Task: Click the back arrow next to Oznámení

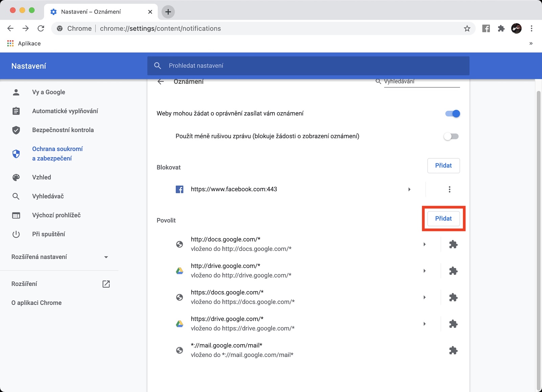Action: 161,82
